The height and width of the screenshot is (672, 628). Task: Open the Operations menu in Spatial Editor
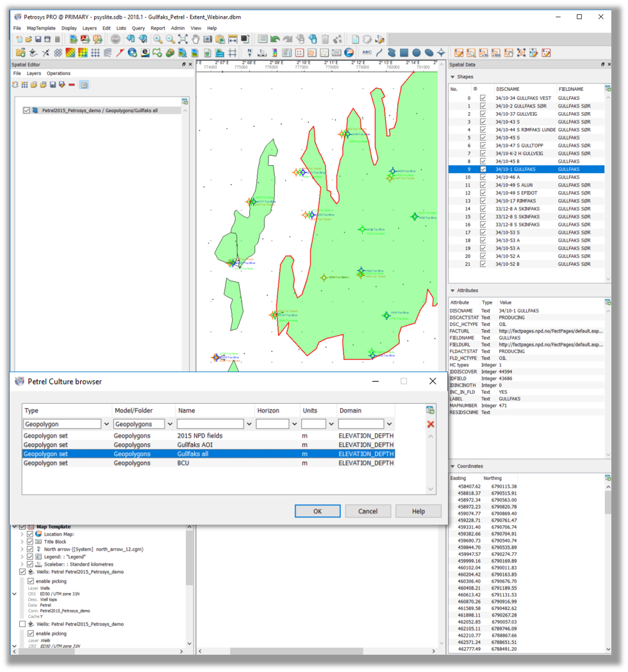pyautogui.click(x=58, y=74)
